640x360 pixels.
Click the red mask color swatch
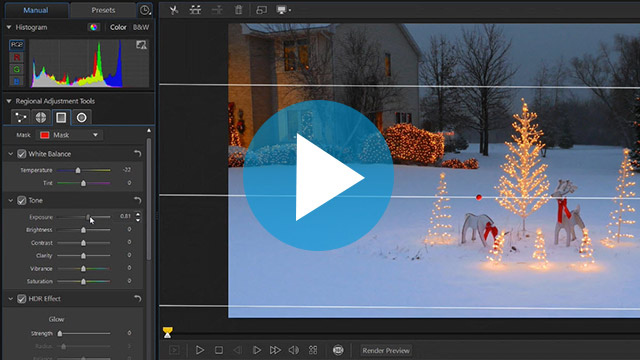[x=44, y=135]
